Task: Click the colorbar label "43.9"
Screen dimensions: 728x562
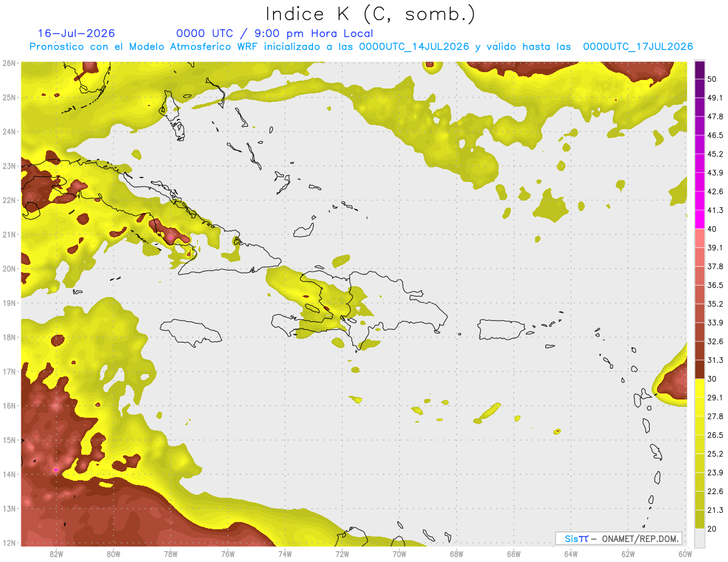Action: tap(715, 173)
